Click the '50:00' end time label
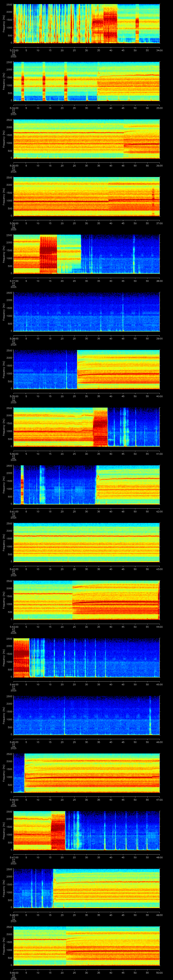The image size is (173, 980). tap(159, 972)
